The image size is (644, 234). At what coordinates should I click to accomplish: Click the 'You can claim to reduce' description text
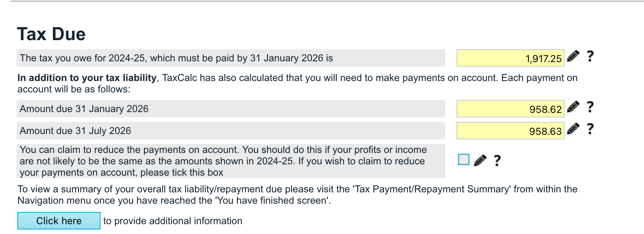coord(223,161)
